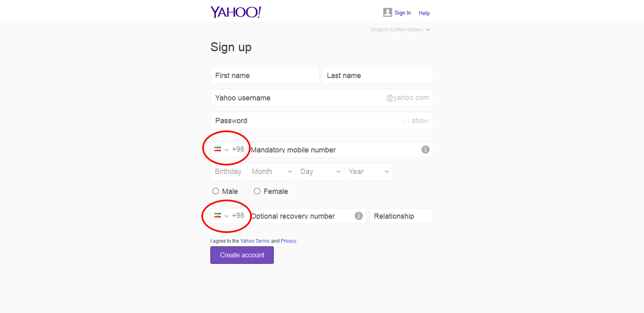This screenshot has width=644, height=313.
Task: Select the Male radio button
Action: [216, 191]
